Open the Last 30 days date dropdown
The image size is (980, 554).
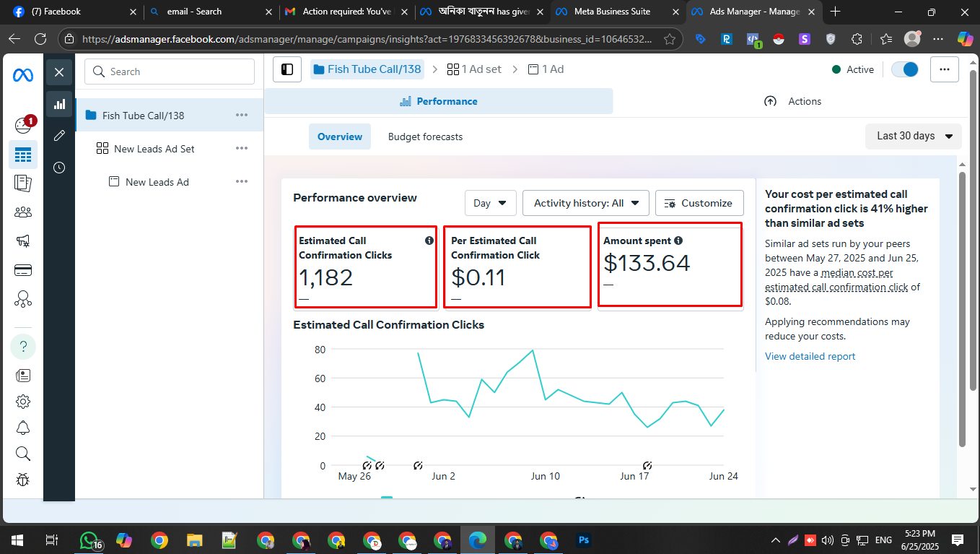tap(914, 136)
